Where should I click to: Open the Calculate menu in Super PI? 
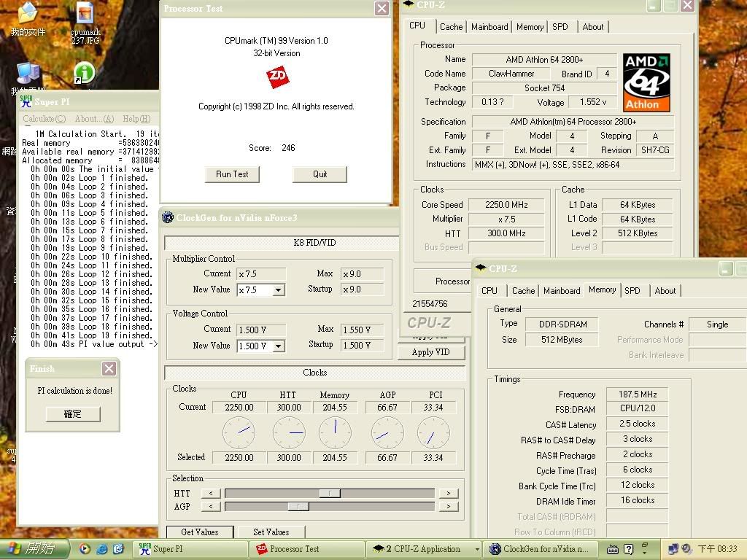click(44, 119)
